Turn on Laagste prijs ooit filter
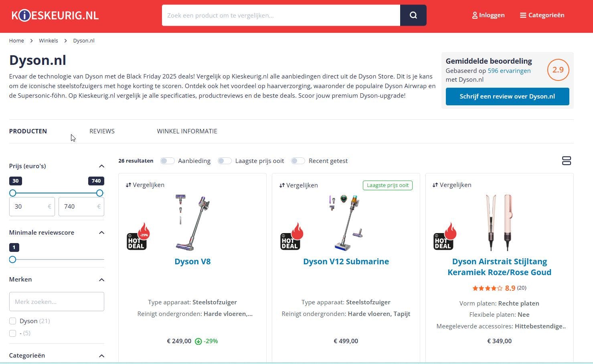The width and height of the screenshot is (593, 364). coord(225,161)
